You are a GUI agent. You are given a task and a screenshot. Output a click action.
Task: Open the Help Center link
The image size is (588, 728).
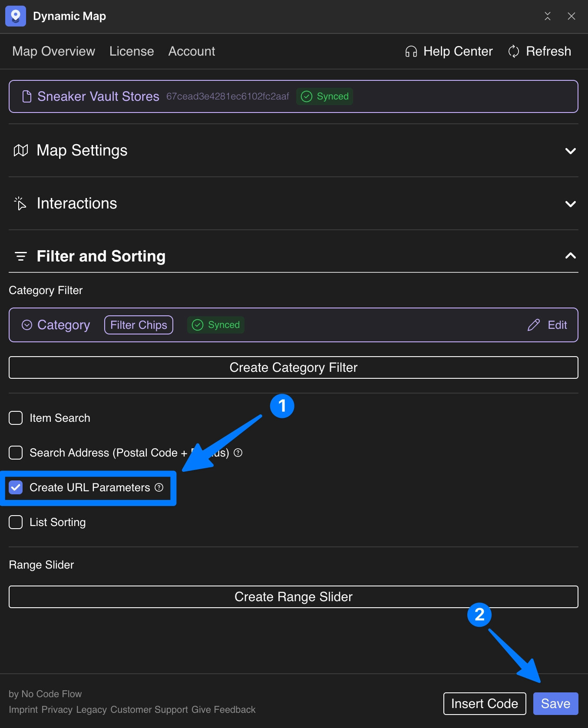(458, 51)
